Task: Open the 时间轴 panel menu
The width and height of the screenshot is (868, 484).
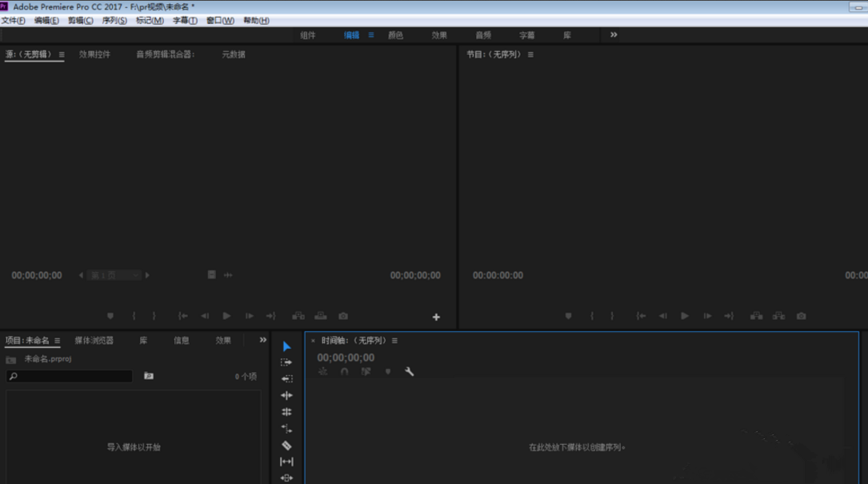Action: (394, 340)
